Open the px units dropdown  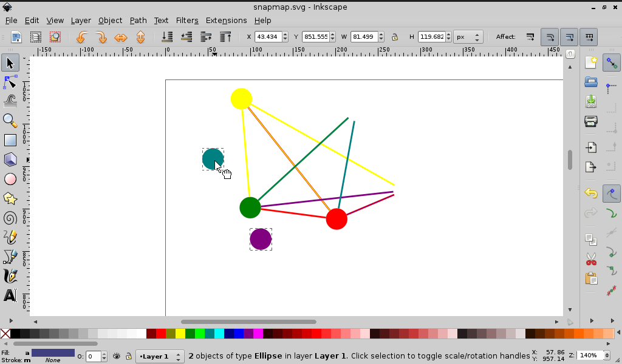(x=468, y=37)
